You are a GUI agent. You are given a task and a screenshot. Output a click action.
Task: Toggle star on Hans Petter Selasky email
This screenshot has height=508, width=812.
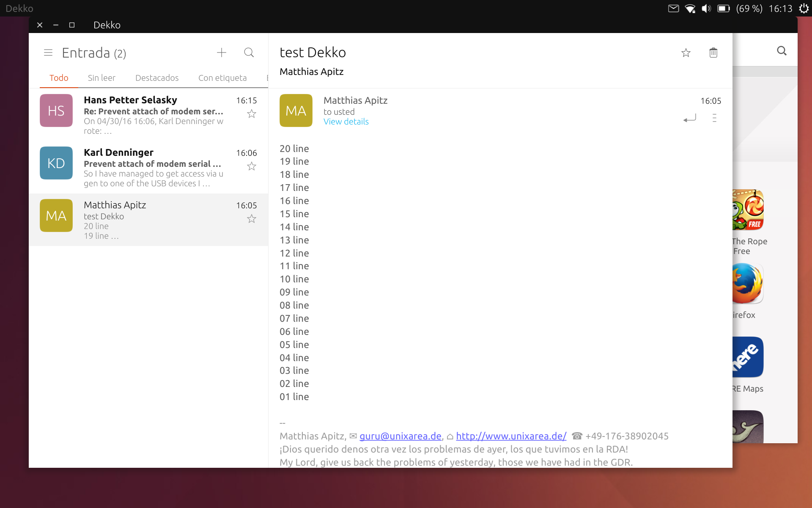tap(252, 114)
